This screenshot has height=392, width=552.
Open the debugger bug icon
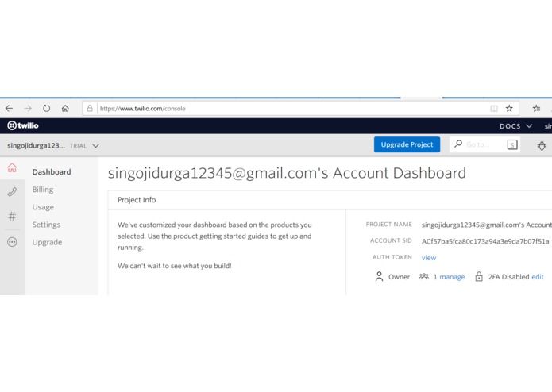(x=542, y=145)
